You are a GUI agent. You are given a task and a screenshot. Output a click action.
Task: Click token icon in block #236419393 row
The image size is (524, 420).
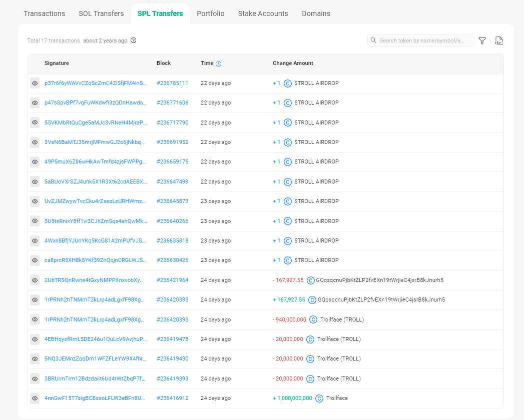coord(310,379)
